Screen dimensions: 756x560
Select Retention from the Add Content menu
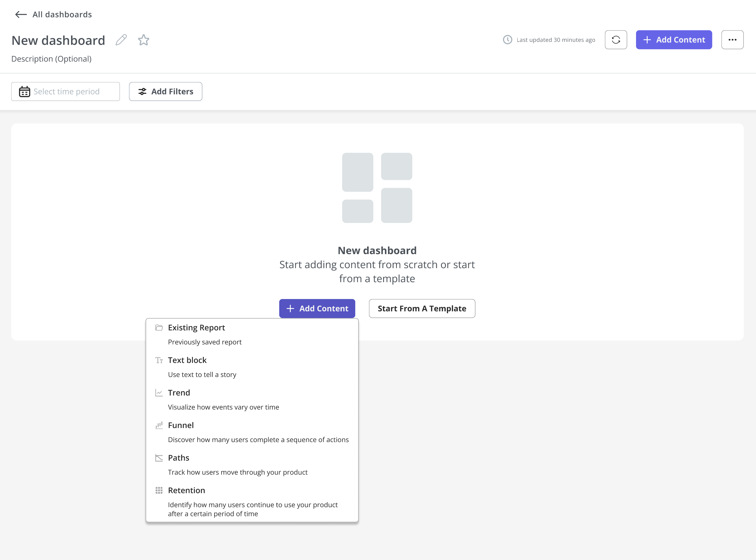(x=186, y=490)
